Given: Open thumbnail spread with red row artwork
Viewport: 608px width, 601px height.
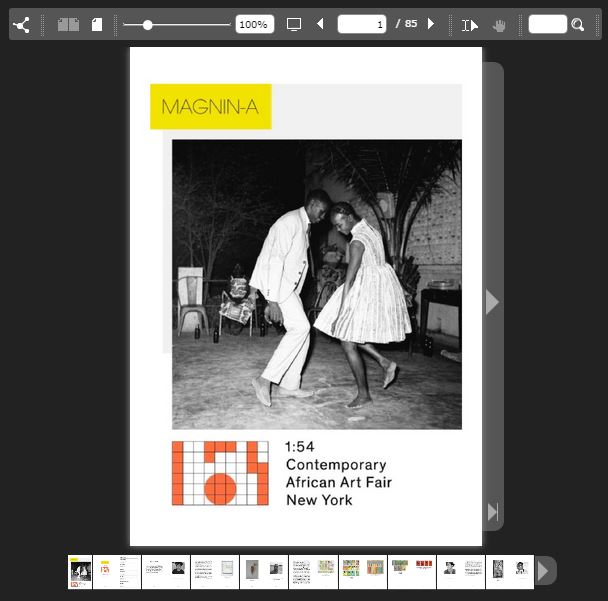Looking at the screenshot, I should [x=412, y=572].
